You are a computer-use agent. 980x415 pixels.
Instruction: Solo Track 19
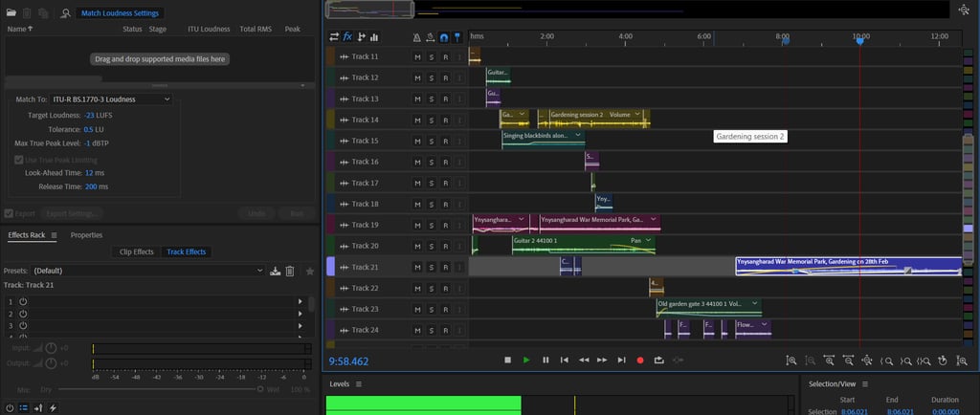click(x=432, y=226)
